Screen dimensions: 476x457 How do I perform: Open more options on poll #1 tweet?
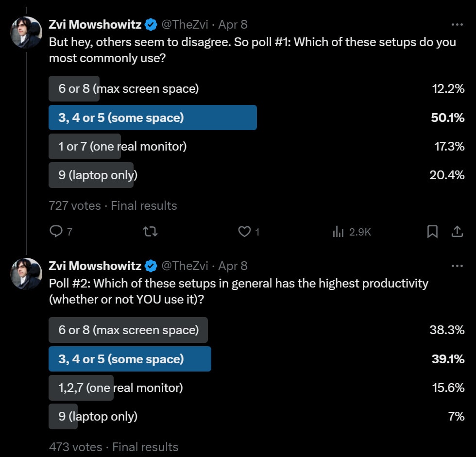(x=457, y=24)
